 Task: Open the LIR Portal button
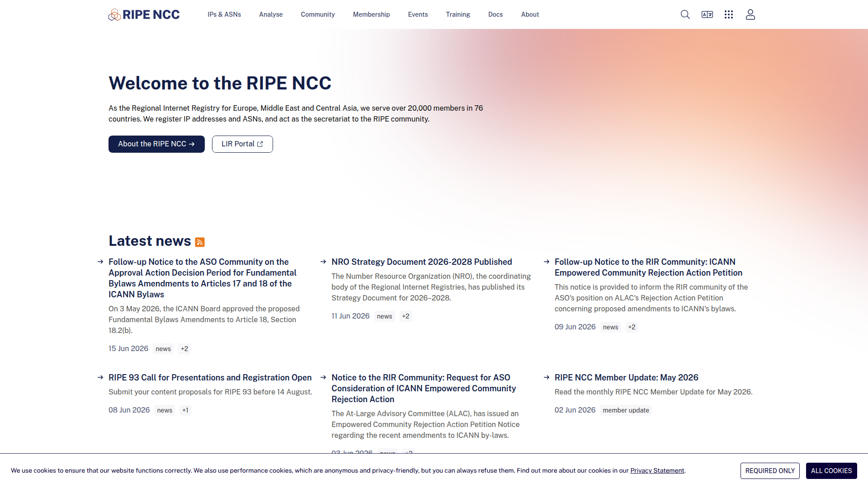[x=242, y=144]
